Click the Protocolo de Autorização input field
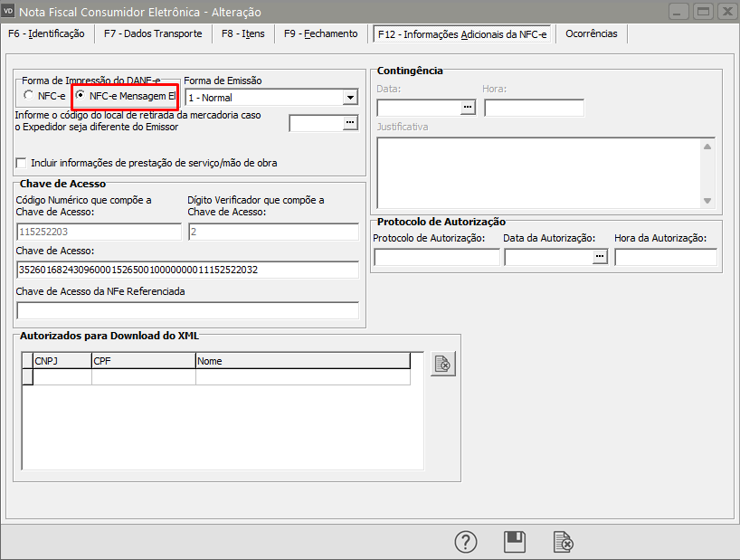 (436, 258)
